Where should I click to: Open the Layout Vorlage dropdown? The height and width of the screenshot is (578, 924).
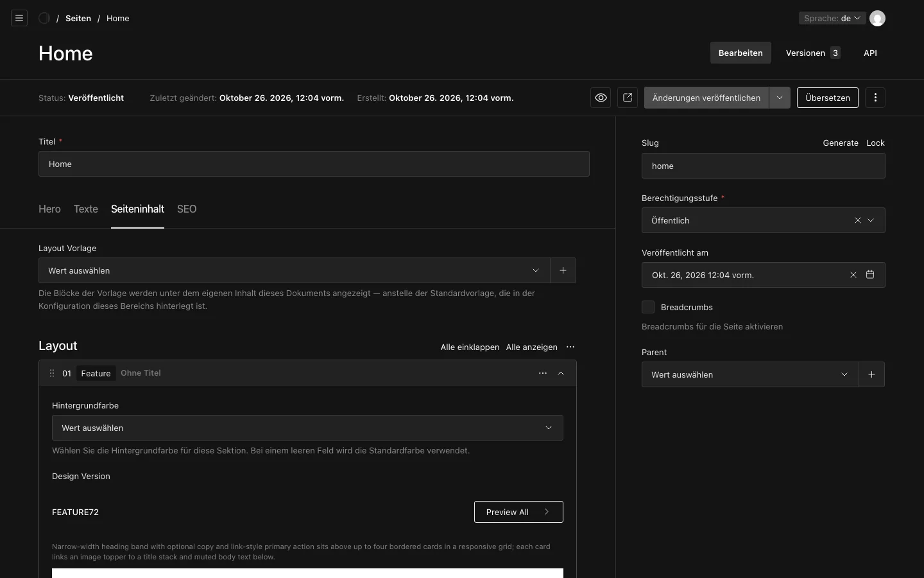295,270
